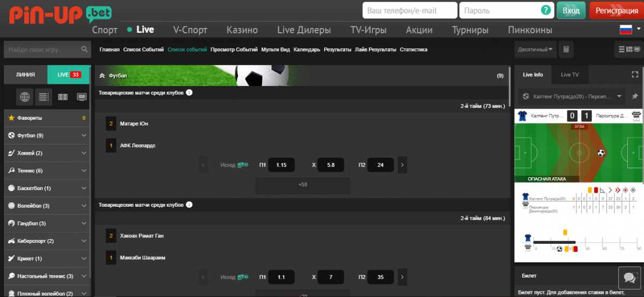Open Казино in top navigation
644x297 pixels.
(x=242, y=30)
